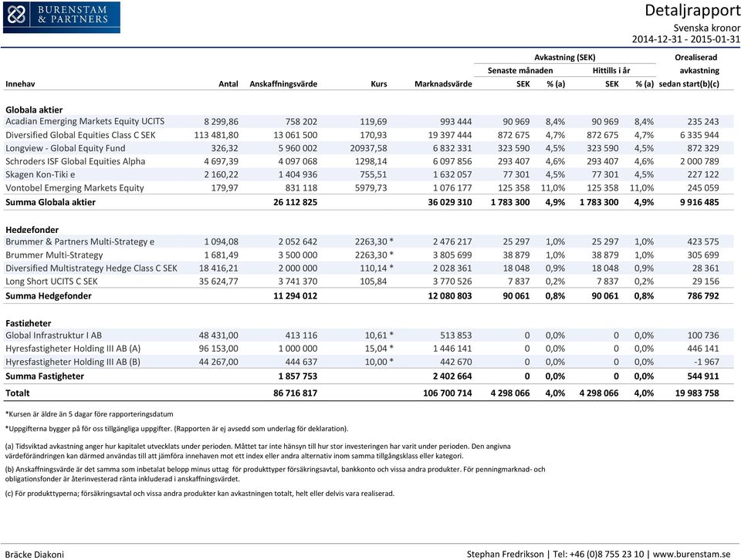Click Bräcke Diakoni footer text
Screen dimensions: 741x560
coord(35,555)
